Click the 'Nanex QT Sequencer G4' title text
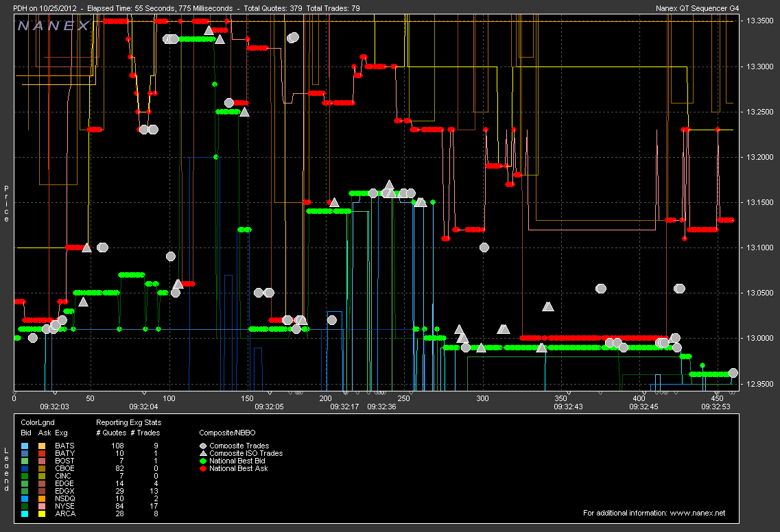The image size is (780, 532). (x=698, y=8)
